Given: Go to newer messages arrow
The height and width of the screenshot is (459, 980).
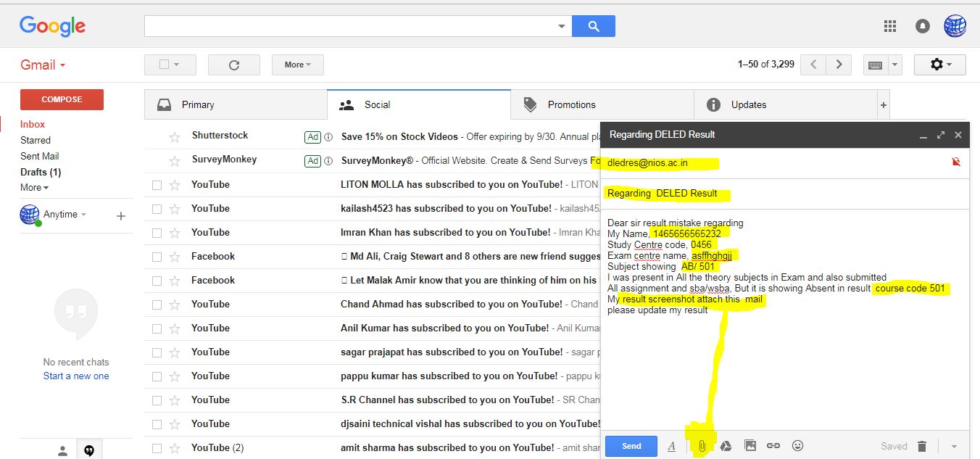Looking at the screenshot, I should [813, 65].
